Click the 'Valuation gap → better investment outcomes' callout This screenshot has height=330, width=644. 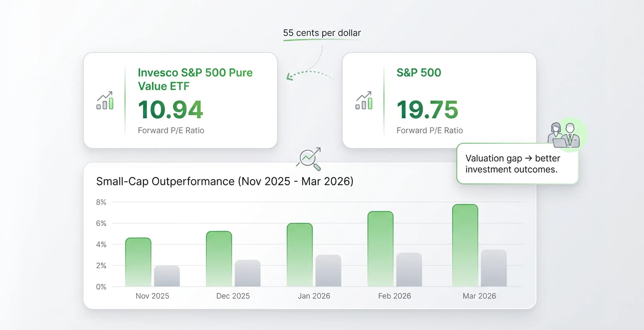coord(517,164)
